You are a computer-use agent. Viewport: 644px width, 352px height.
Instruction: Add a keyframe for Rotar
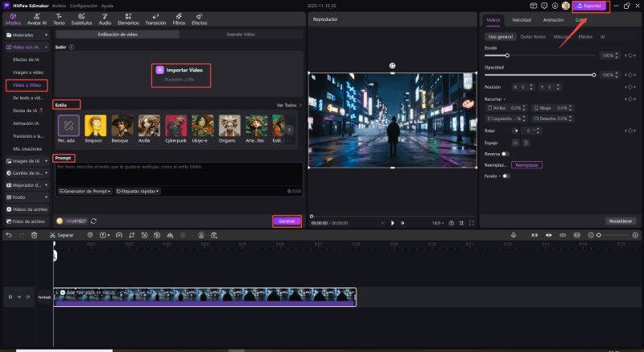click(630, 130)
